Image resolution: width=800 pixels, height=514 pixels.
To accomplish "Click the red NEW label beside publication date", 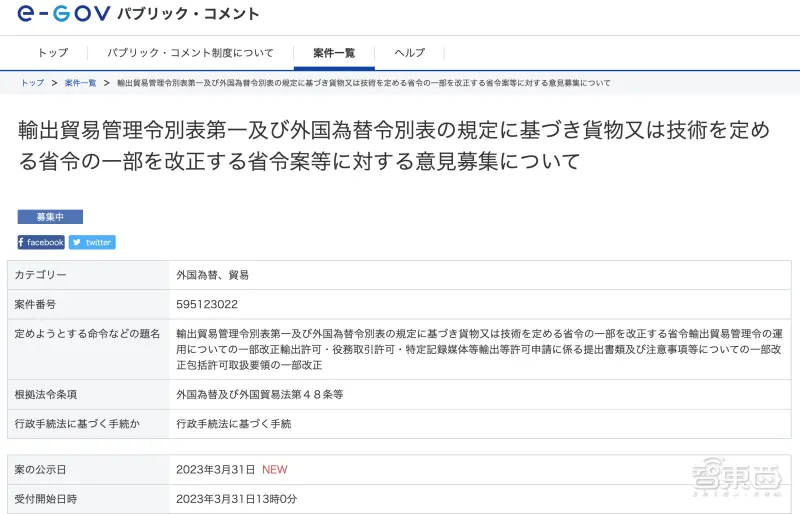I will [x=274, y=469].
